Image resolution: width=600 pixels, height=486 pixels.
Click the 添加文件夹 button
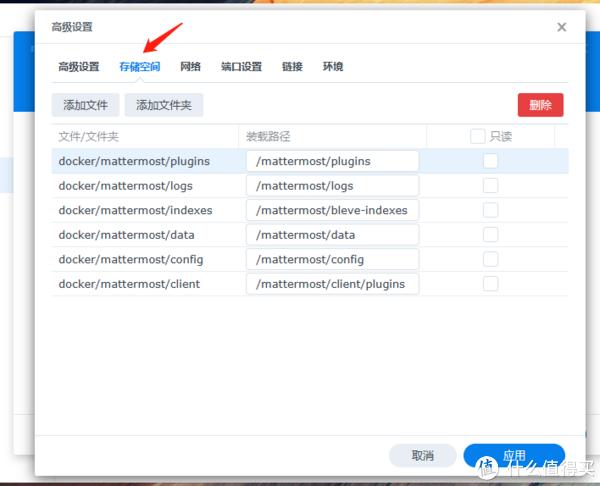point(164,105)
